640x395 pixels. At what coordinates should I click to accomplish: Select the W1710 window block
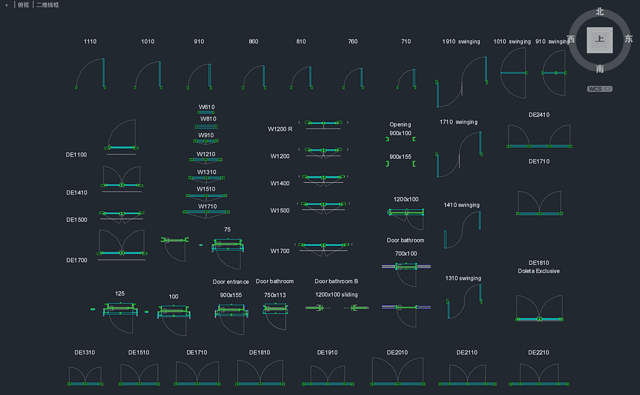[x=206, y=213]
